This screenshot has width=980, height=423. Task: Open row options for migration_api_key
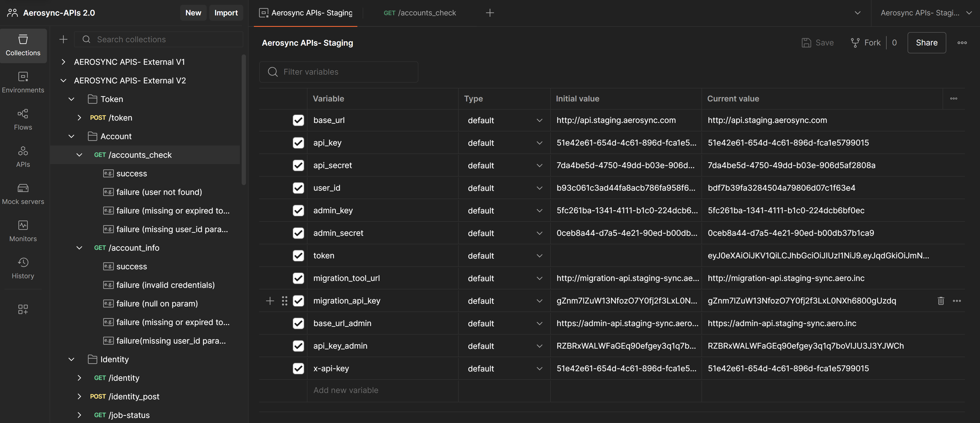(957, 301)
